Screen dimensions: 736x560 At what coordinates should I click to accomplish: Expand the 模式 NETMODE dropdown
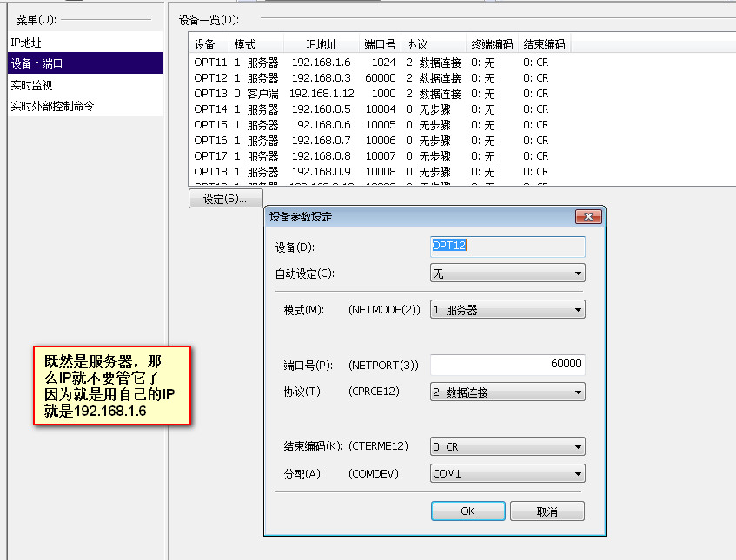[507, 310]
